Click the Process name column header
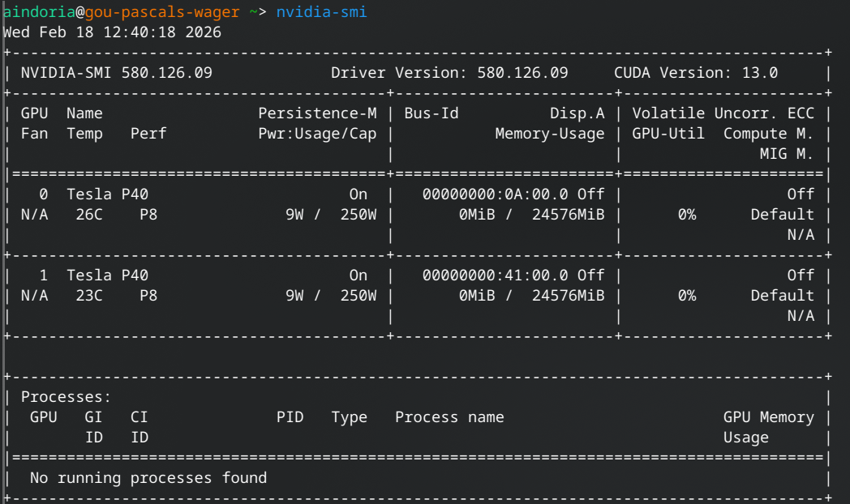 (x=449, y=417)
